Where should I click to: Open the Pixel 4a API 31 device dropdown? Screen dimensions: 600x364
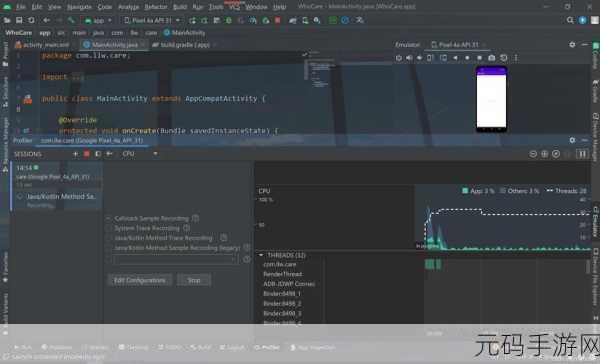pyautogui.click(x=152, y=20)
